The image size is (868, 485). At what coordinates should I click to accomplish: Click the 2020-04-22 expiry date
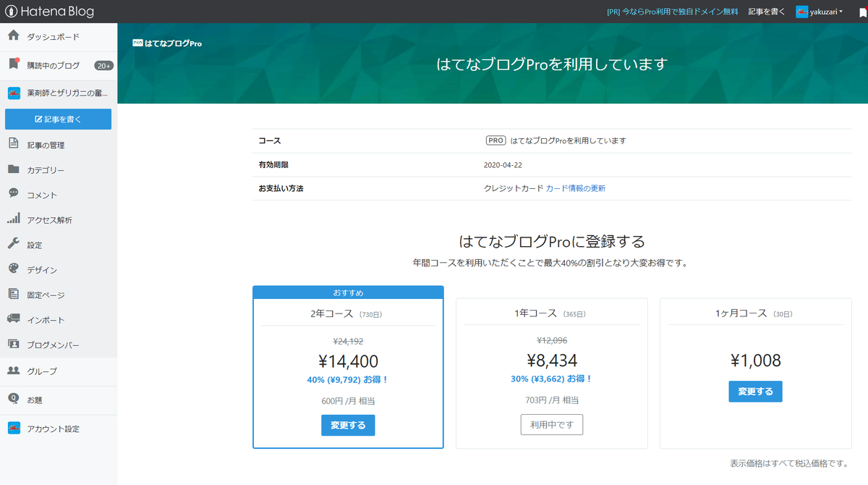point(503,165)
